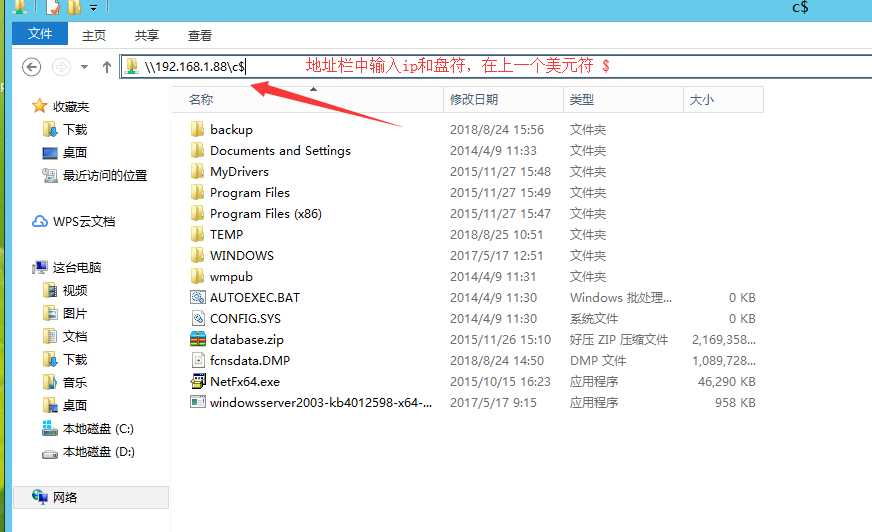Viewport: 872px width, 532px height.
Task: Select Program Files (x86) folder icon
Action: coord(197,213)
